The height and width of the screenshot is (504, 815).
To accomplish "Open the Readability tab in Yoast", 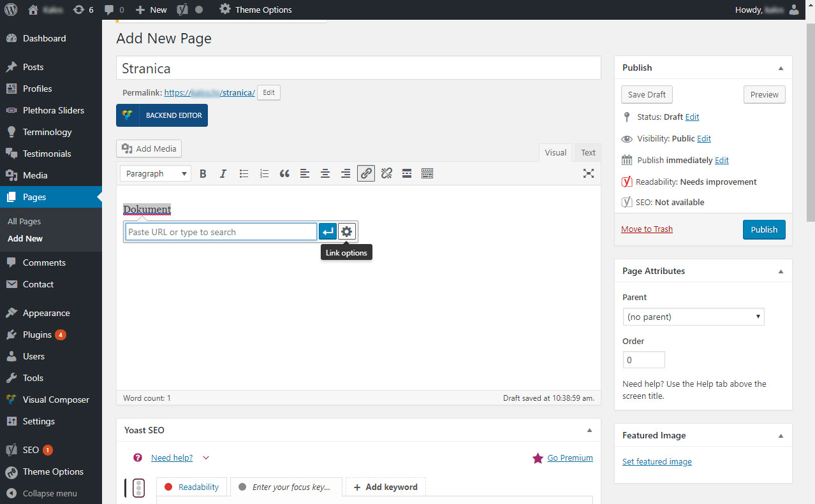I will (191, 487).
